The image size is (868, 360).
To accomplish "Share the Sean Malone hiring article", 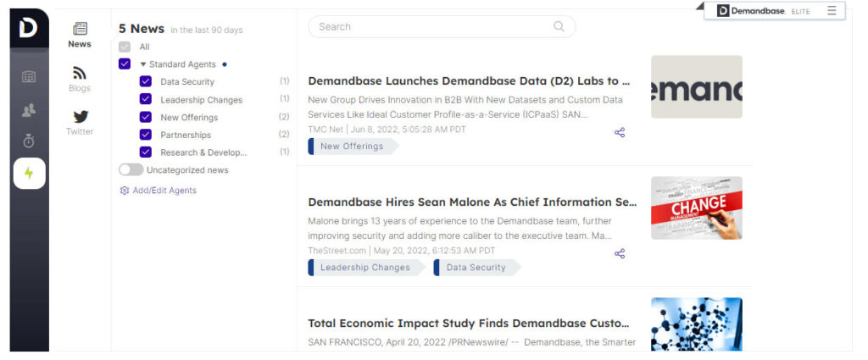I will tap(620, 254).
